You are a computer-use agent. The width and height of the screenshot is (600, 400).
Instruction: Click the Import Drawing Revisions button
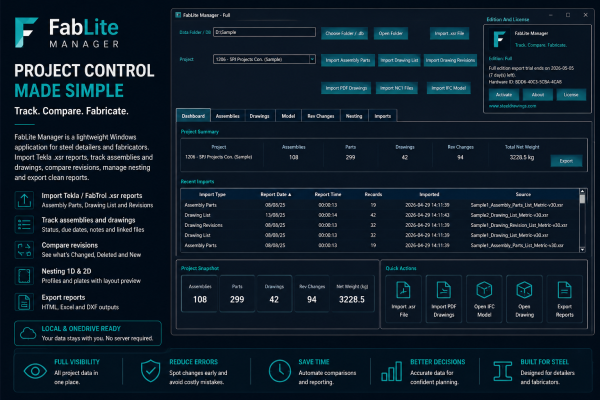click(450, 60)
